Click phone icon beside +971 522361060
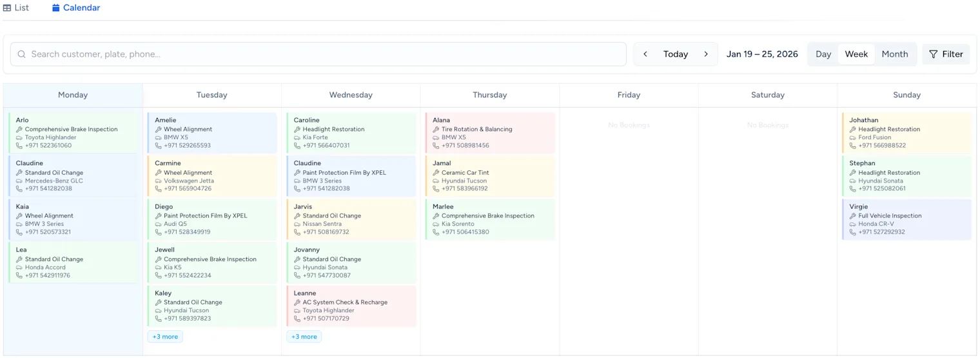This screenshot has height=358, width=980. pos(19,146)
